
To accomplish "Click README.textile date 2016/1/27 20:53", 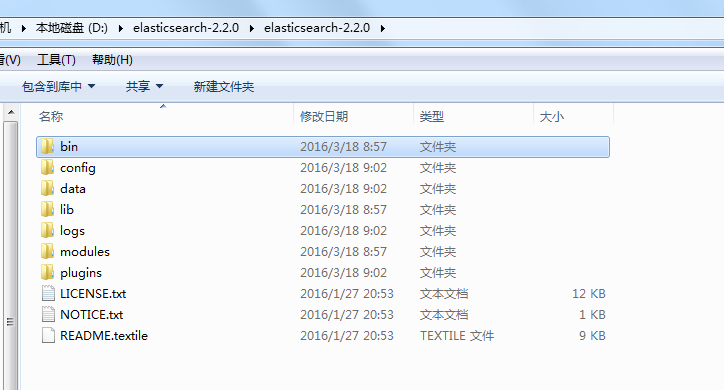I will pos(347,336).
